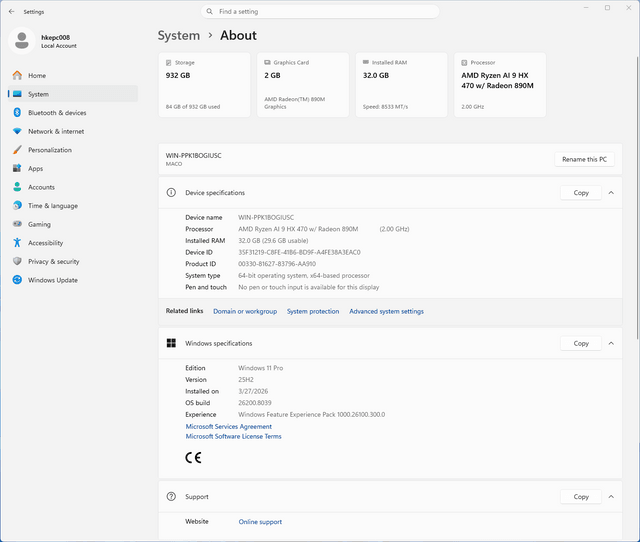Image resolution: width=640 pixels, height=542 pixels.
Task: Click the Network wifi icon
Action: coord(17,131)
